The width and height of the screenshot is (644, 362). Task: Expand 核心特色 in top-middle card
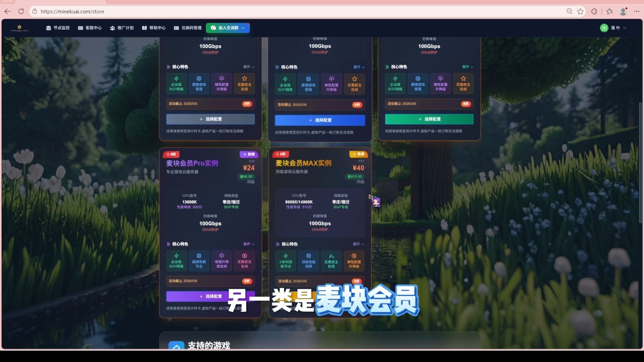point(359,67)
